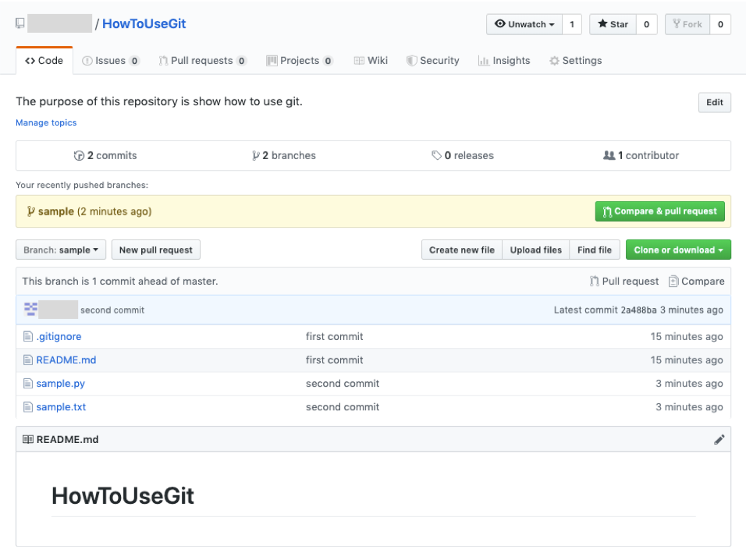The height and width of the screenshot is (560, 746).
Task: Open Clone or download dropdown
Action: click(678, 250)
